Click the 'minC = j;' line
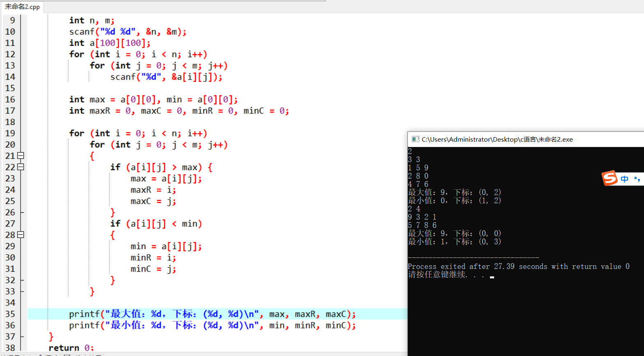The width and height of the screenshot is (644, 356). 153,269
